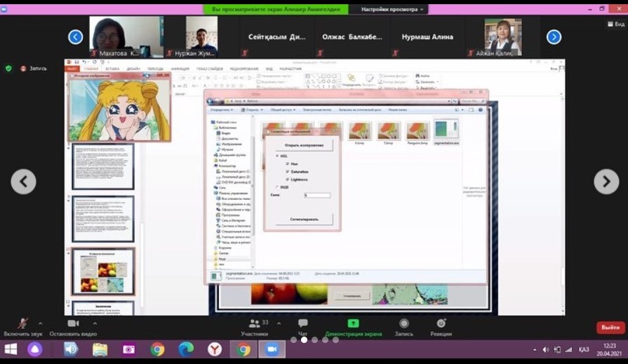Click Нурмаш Алина participant name tile
628x364 pixels.
427,37
